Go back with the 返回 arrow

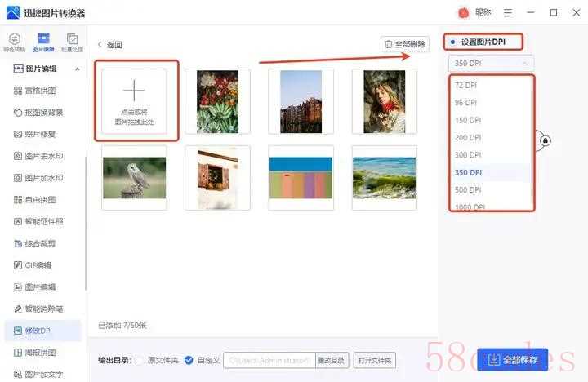pos(100,45)
